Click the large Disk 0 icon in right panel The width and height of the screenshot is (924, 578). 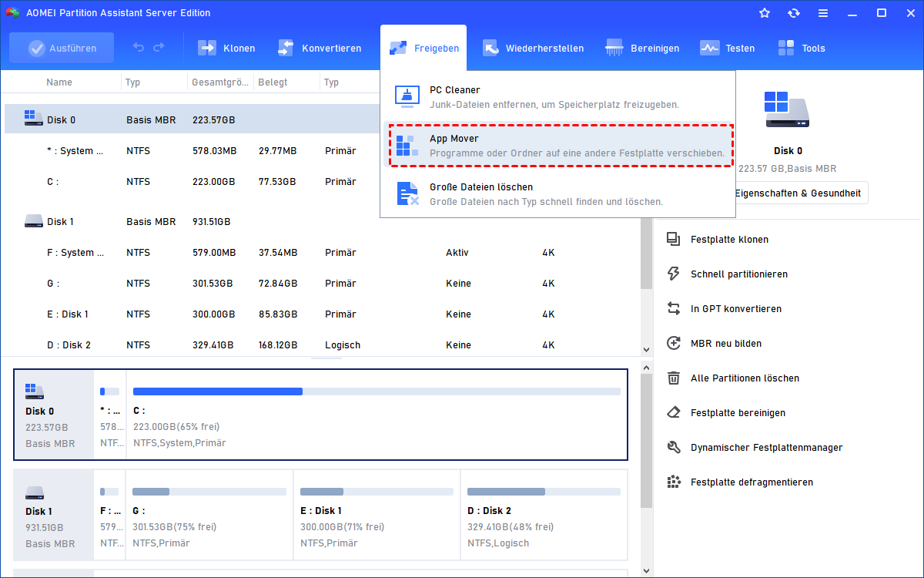point(788,109)
